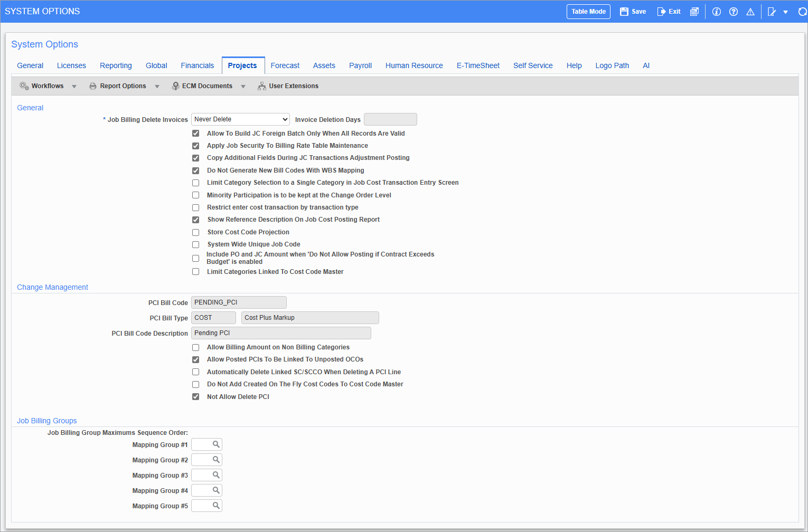Click the Workflows gear icon

[x=24, y=85]
